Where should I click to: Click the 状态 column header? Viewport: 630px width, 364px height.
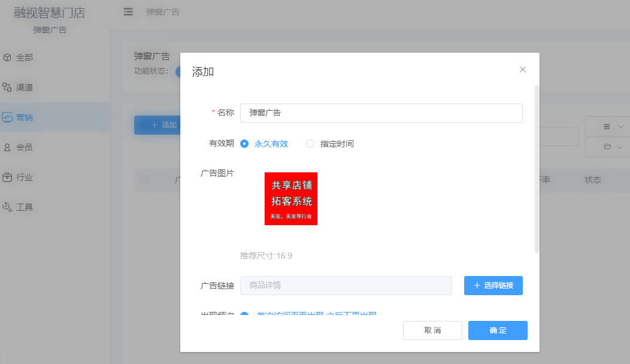pos(593,180)
